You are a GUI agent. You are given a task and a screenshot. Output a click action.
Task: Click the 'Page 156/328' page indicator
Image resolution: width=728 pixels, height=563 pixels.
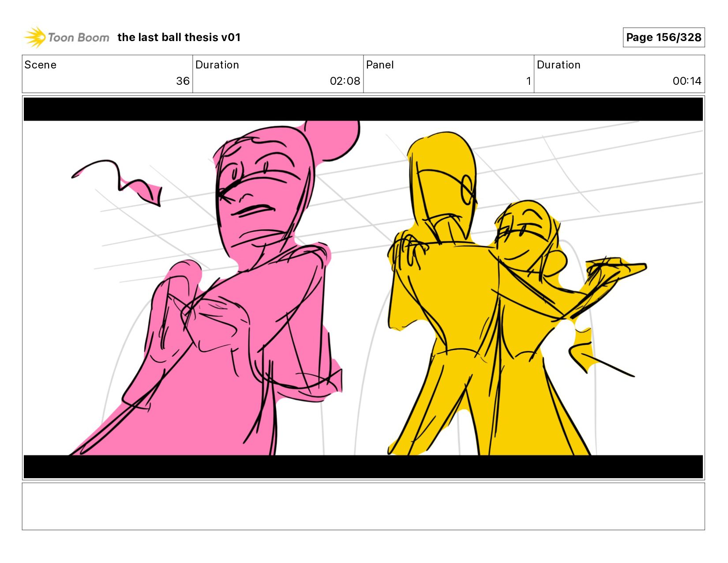point(664,38)
